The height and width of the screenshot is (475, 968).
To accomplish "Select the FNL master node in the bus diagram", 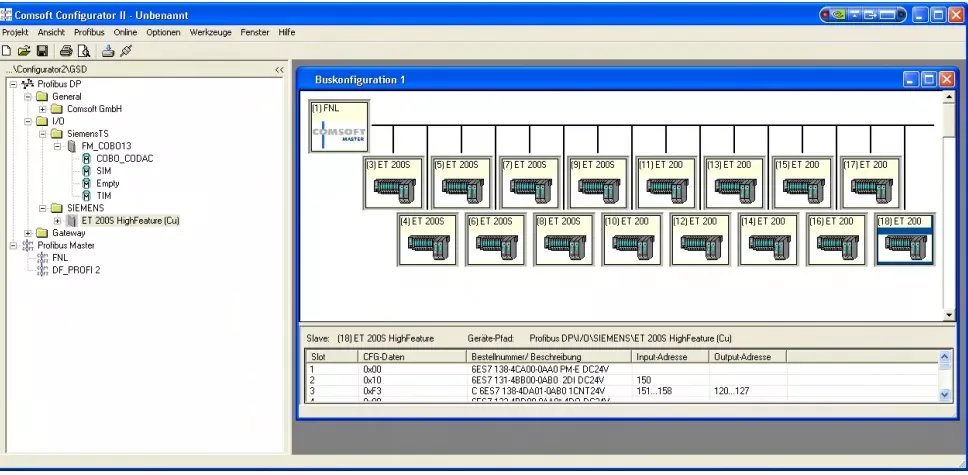I will (339, 127).
